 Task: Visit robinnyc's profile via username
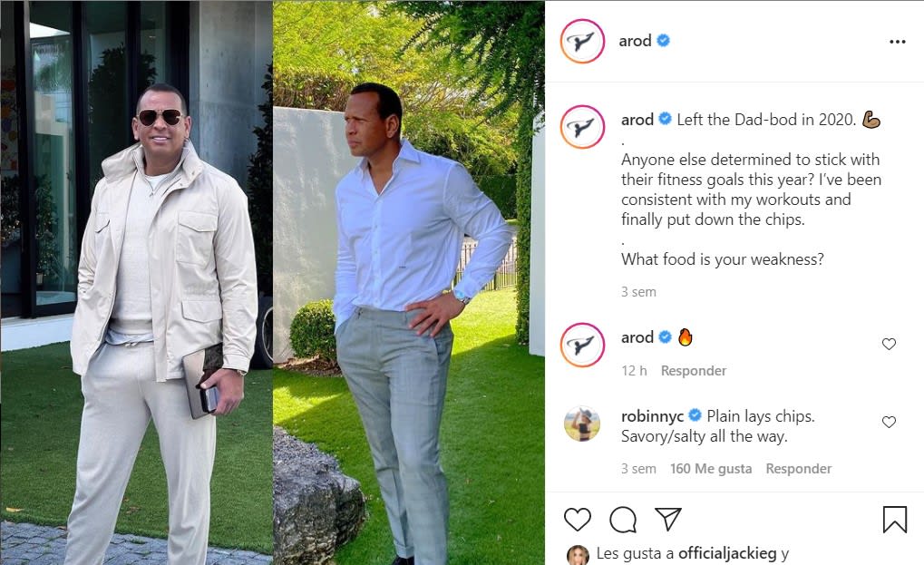652,416
